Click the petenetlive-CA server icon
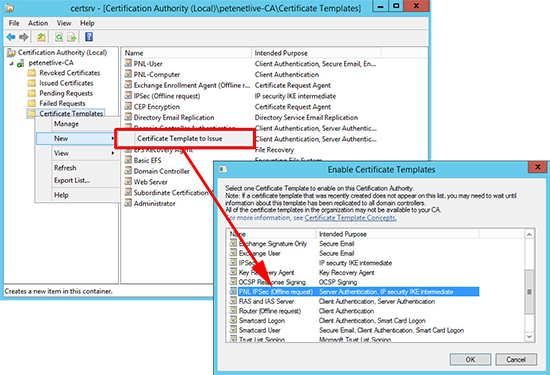 [x=21, y=63]
